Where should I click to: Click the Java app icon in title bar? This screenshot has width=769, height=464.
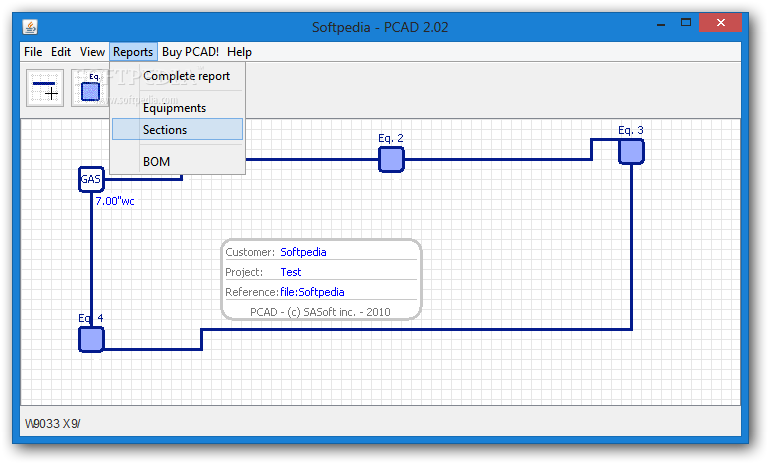pos(30,27)
